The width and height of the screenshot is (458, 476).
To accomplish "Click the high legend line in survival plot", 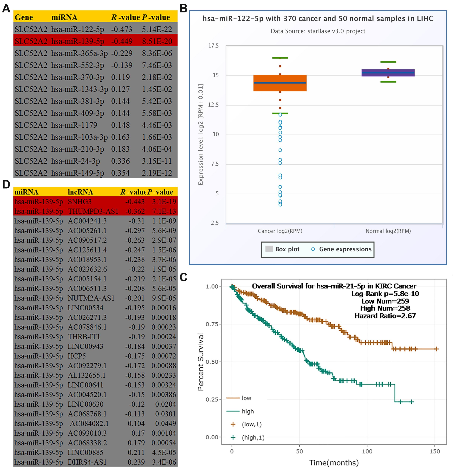I will pyautogui.click(x=233, y=411).
